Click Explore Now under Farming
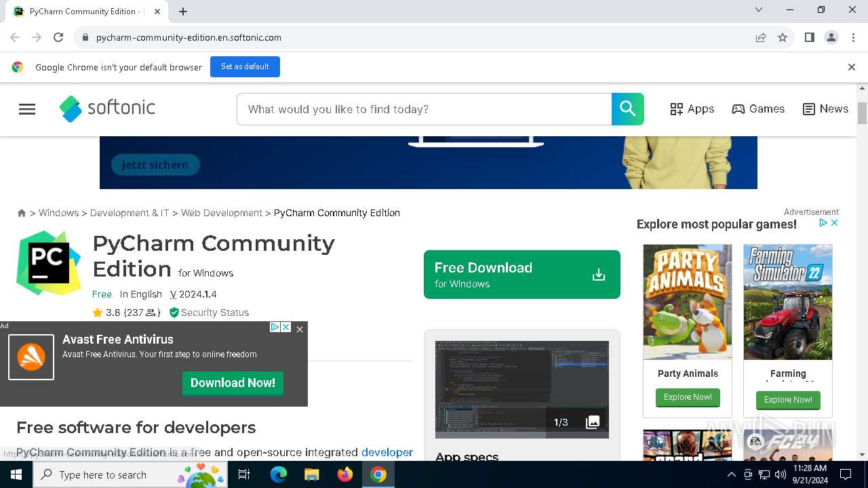Image resolution: width=868 pixels, height=488 pixels. tap(788, 400)
